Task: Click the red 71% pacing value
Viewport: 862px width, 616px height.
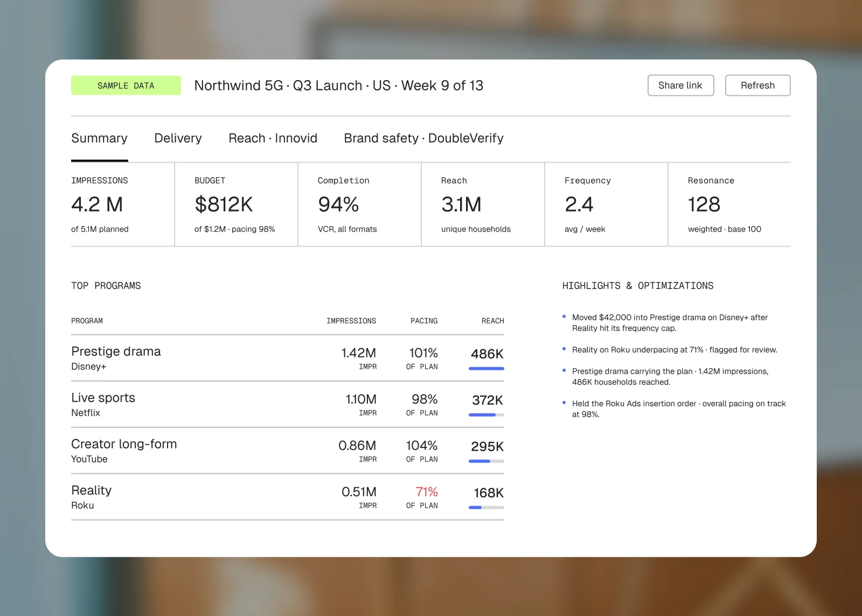Action: pyautogui.click(x=427, y=492)
